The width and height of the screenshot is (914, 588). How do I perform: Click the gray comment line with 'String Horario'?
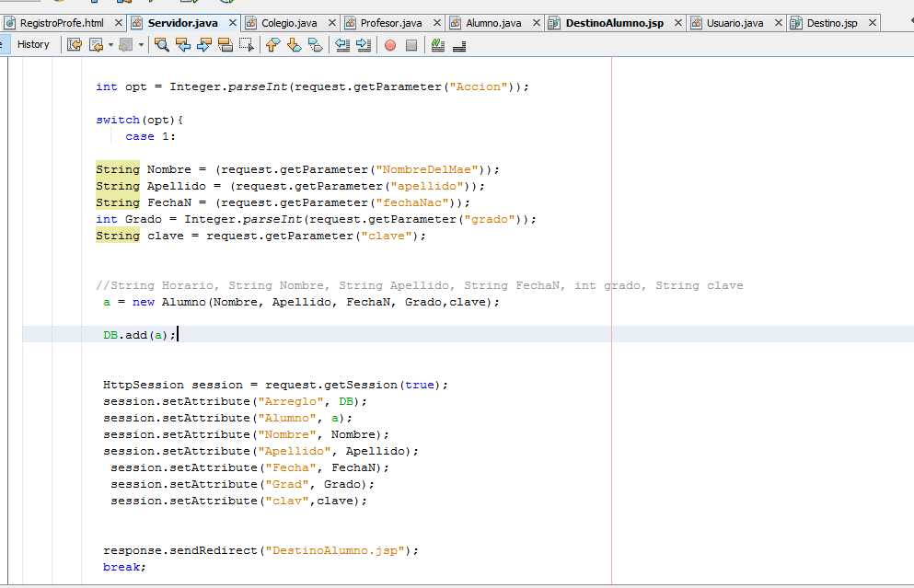click(x=419, y=285)
